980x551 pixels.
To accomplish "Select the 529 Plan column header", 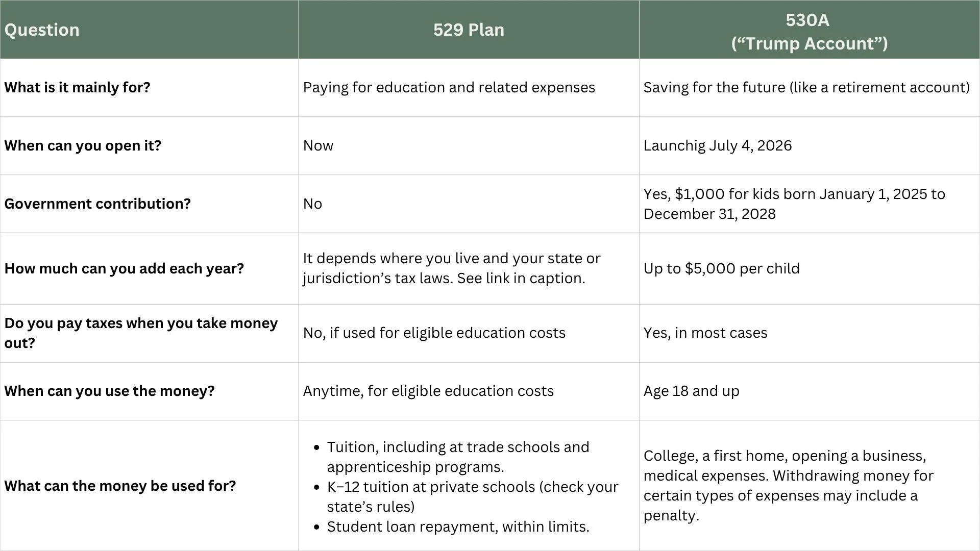I will click(469, 30).
